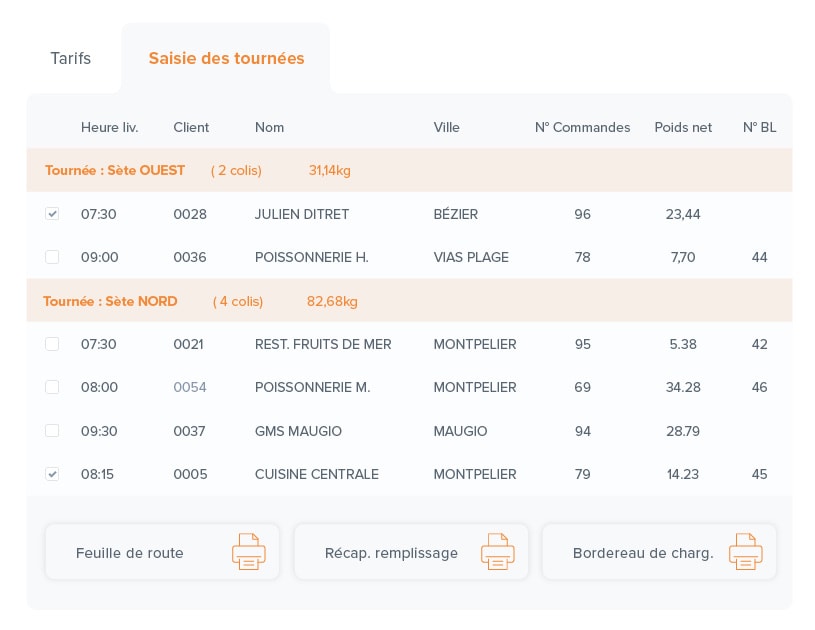Click the Feuille de route button
The height and width of the screenshot is (630, 815).
pyautogui.click(x=130, y=552)
